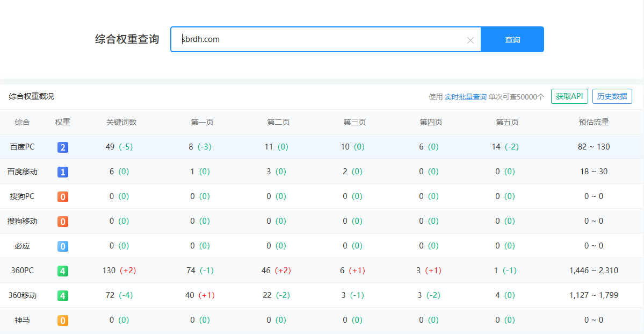Click 百度PC estimated traffic 82 ~ 130
The image size is (644, 334).
tap(594, 147)
